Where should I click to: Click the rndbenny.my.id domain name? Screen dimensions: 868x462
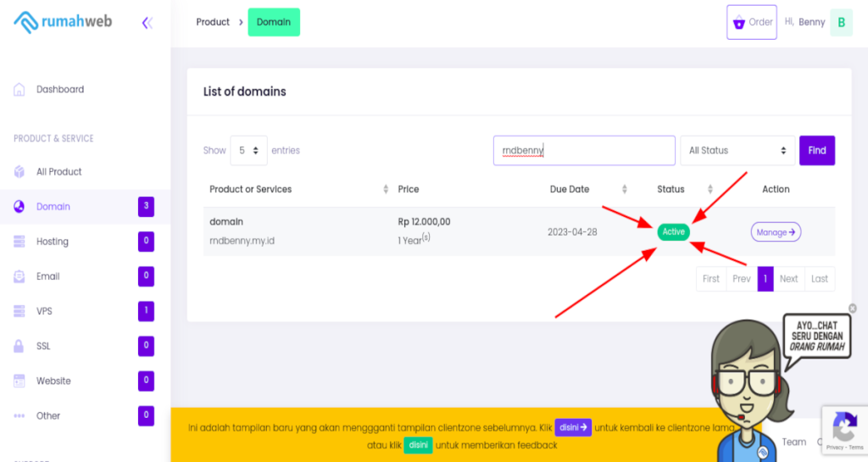pos(242,241)
